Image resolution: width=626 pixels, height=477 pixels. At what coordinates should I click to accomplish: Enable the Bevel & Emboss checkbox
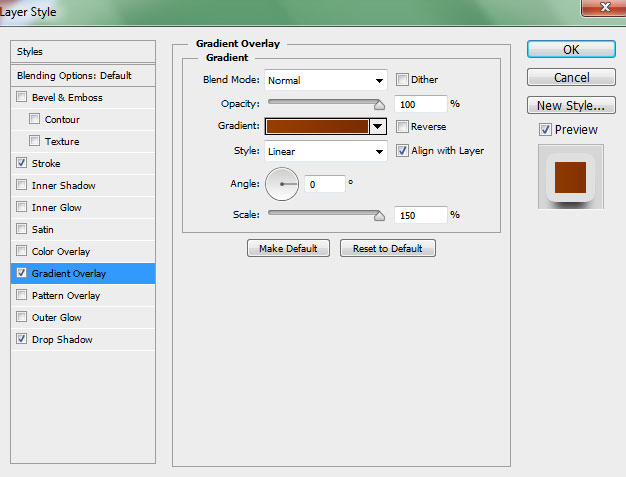click(x=22, y=97)
